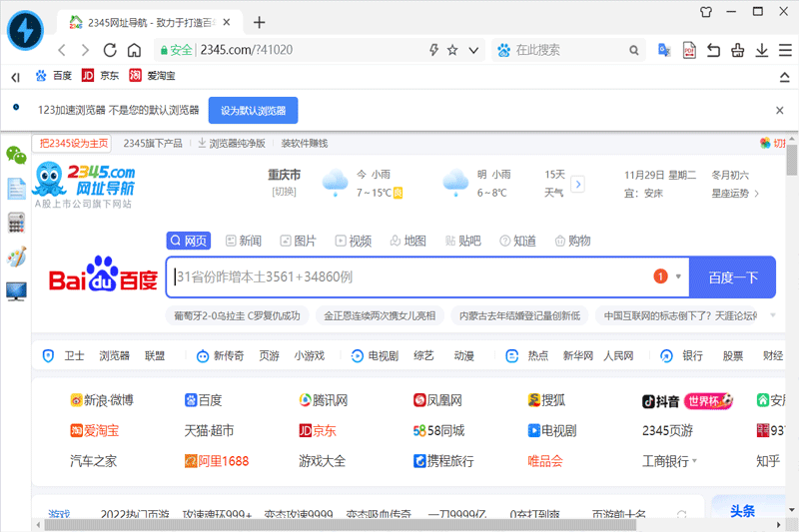This screenshot has width=799, height=532.
Task: Expand the Baidu search suggestions arrow
Action: (x=679, y=276)
